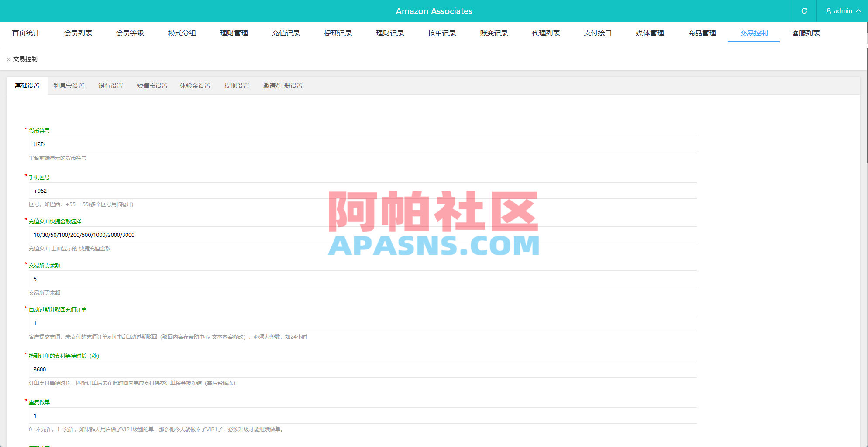This screenshot has width=868, height=447.
Task: Go to 会员列表 page
Action: pos(78,33)
